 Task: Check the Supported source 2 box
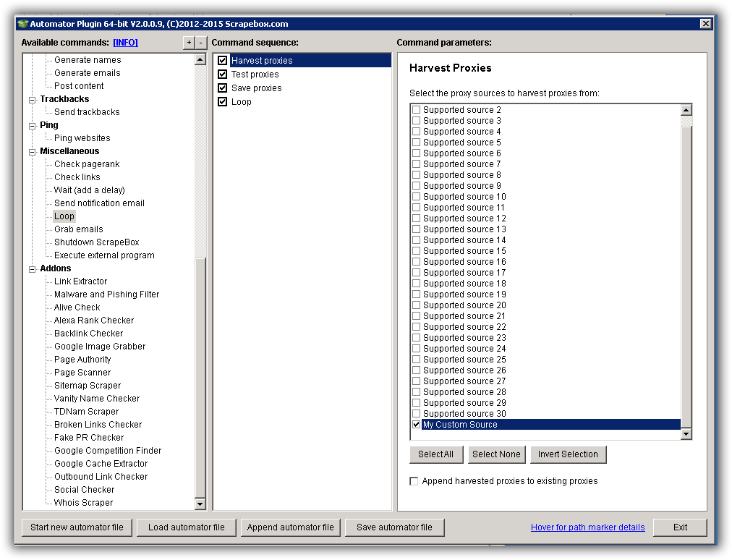click(417, 110)
